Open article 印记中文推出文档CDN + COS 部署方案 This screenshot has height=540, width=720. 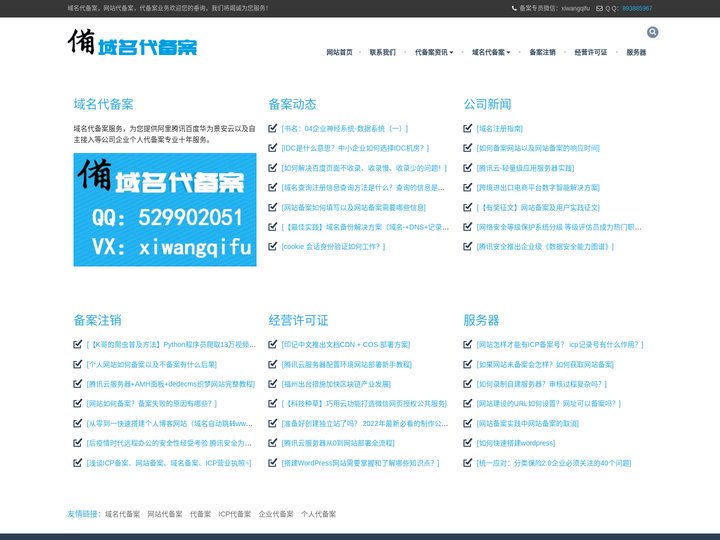(x=346, y=344)
